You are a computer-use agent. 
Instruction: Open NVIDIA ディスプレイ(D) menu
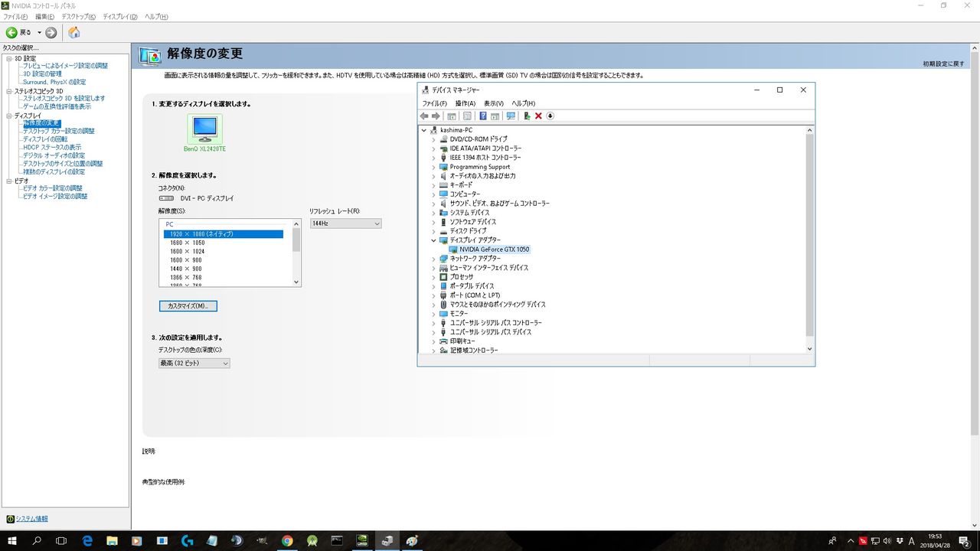click(x=119, y=17)
